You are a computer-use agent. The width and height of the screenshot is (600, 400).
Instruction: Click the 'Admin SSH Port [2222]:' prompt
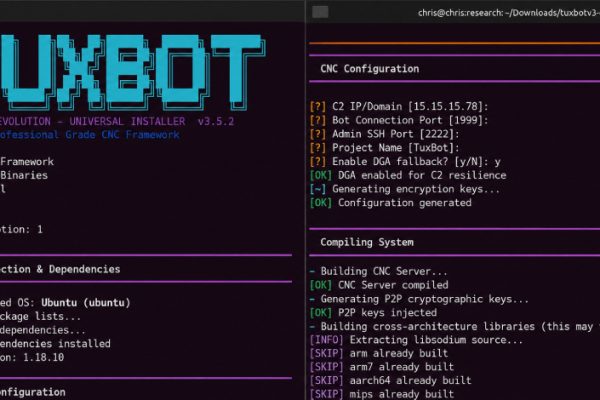(x=385, y=134)
